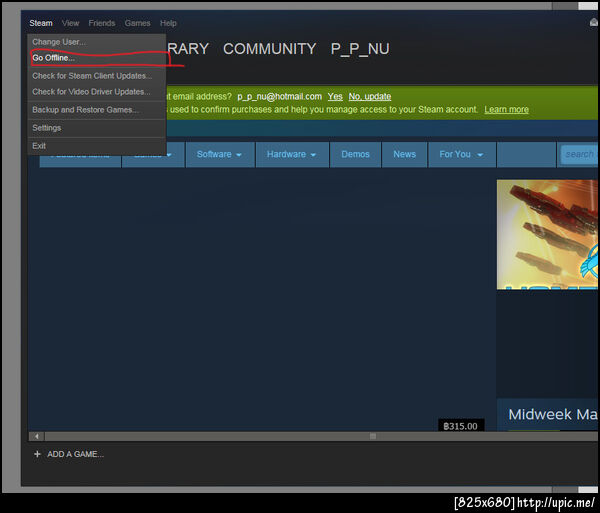
Task: Click the No, update email link
Action: (x=370, y=96)
